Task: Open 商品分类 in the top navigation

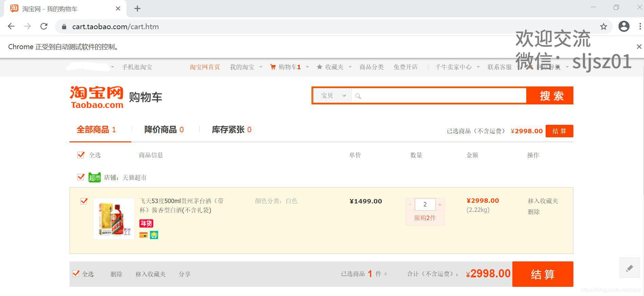Action: (372, 67)
